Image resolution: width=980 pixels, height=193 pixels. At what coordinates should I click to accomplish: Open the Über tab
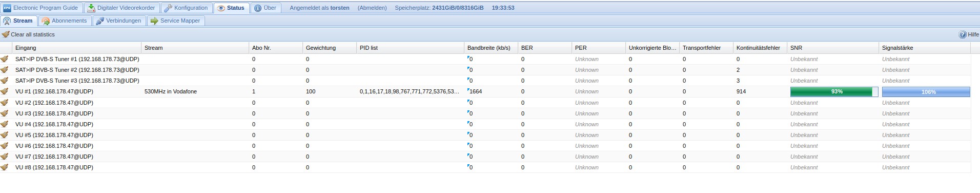(266, 8)
